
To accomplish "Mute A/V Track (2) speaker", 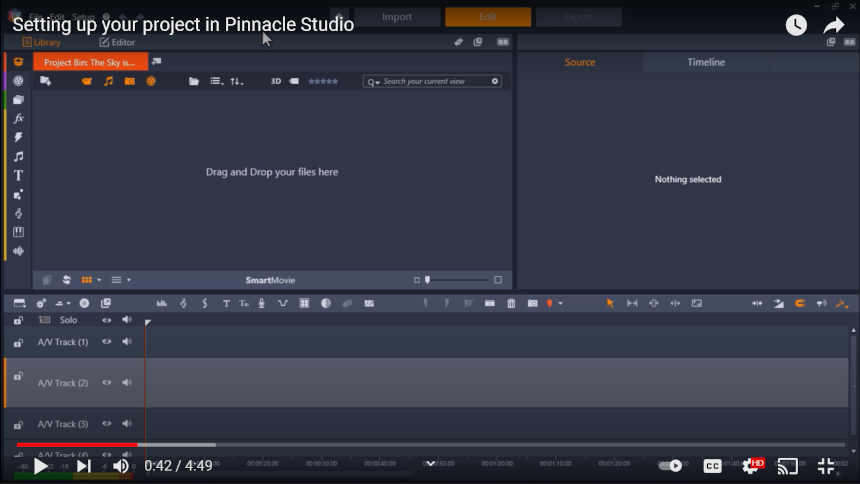I will (127, 382).
